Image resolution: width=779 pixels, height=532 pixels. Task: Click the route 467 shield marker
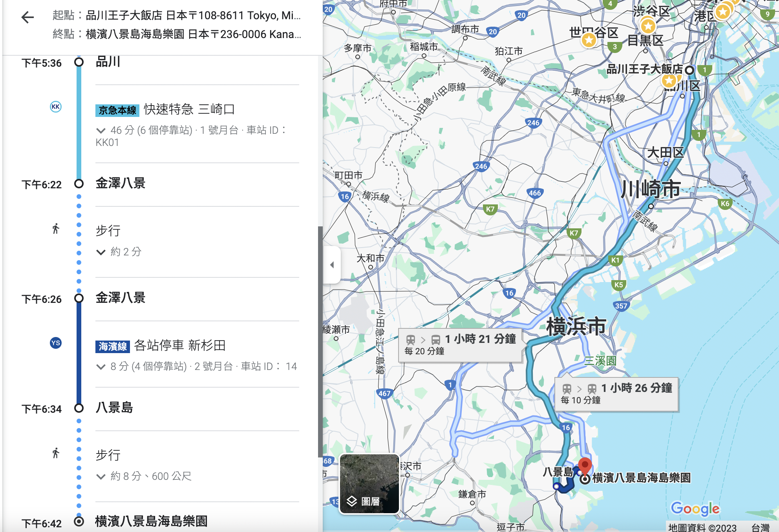click(x=384, y=393)
